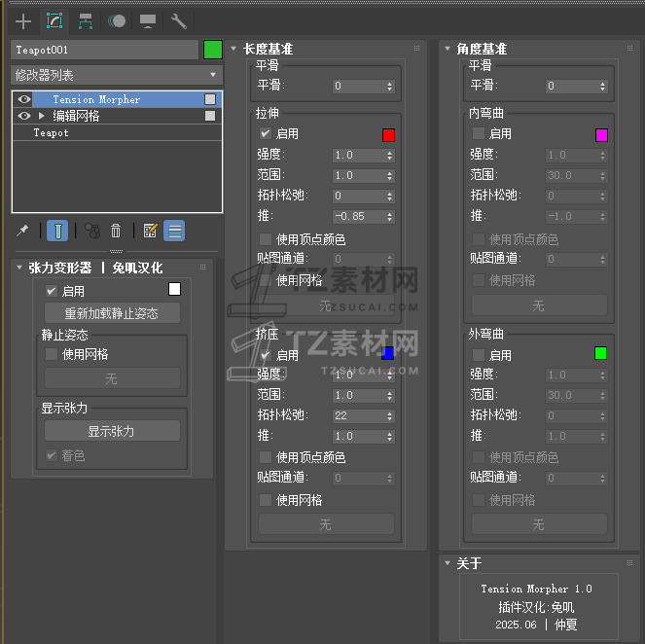Click the 显示张力 button

click(x=112, y=431)
